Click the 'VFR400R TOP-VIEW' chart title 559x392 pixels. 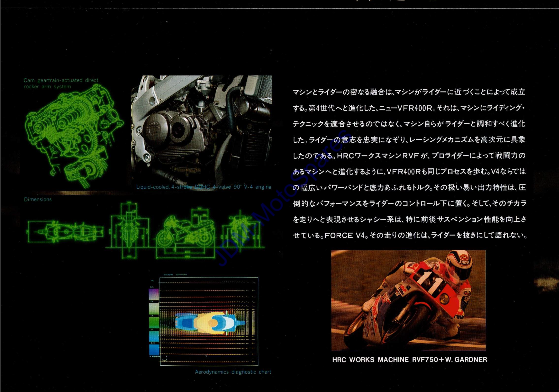175,275
